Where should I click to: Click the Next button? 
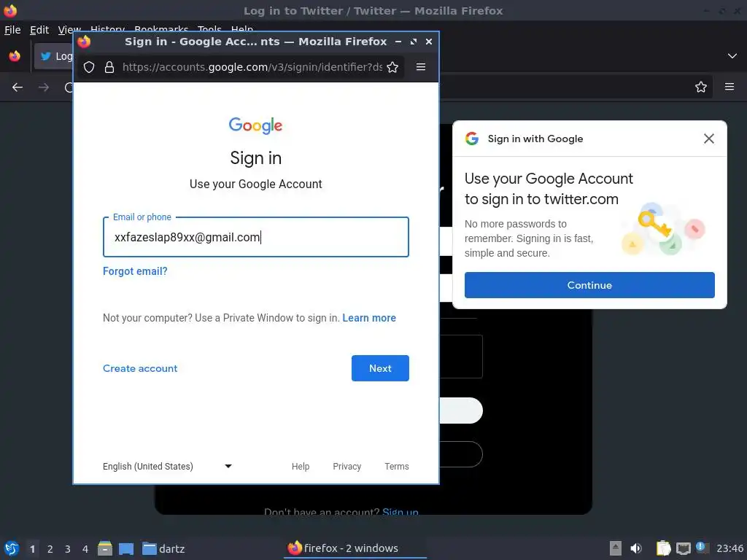pyautogui.click(x=380, y=368)
